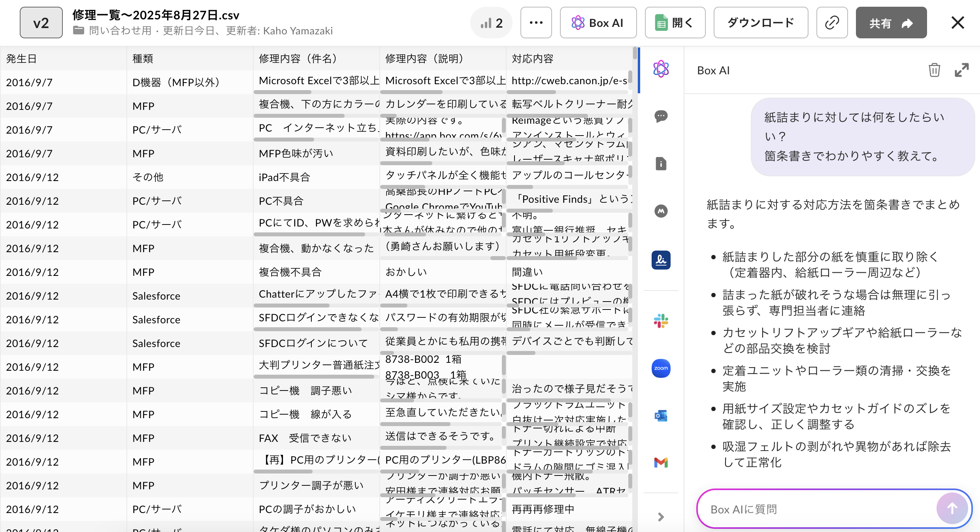Screen dimensions: 980x532
Task: Open the Box Sign icon
Action: point(661,260)
